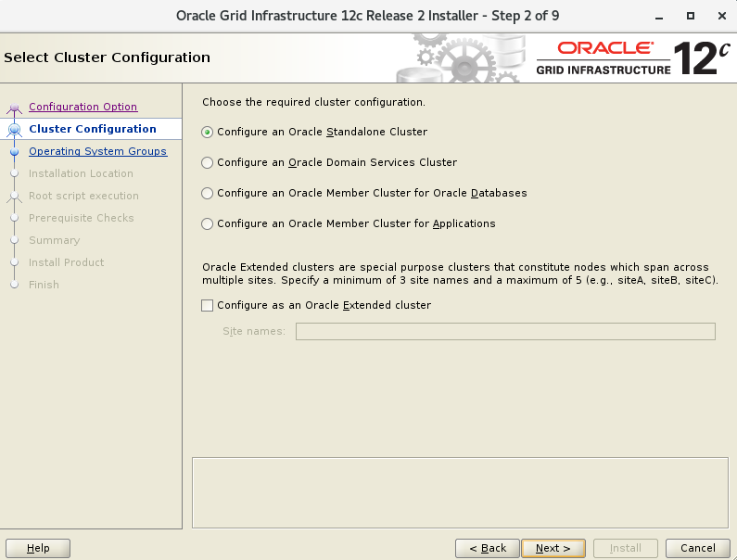The width and height of the screenshot is (737, 560).
Task: Click the Finish step dot
Action: [x=15, y=285]
